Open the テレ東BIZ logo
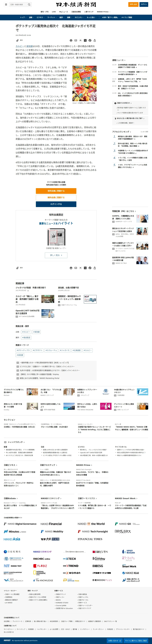The image size is (152, 644). pyautogui.click(x=40, y=566)
